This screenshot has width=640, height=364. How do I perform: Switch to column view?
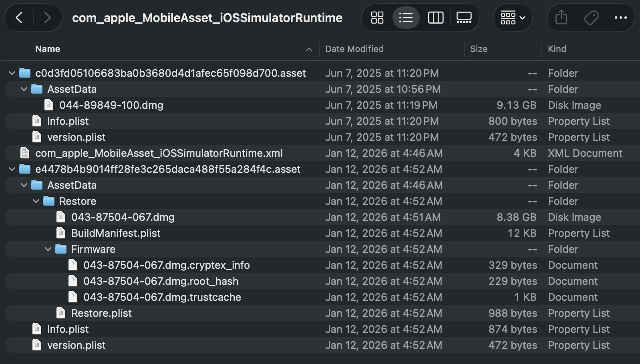pos(435,18)
